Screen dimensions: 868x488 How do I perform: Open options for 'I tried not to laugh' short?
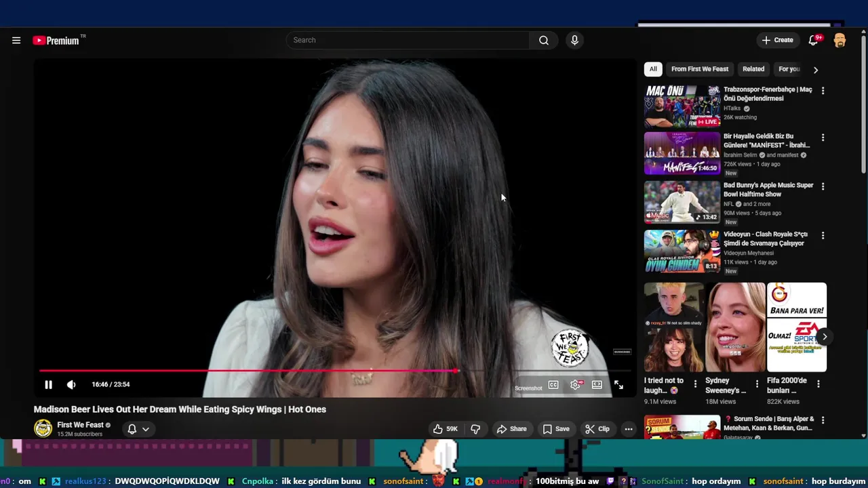click(x=695, y=384)
